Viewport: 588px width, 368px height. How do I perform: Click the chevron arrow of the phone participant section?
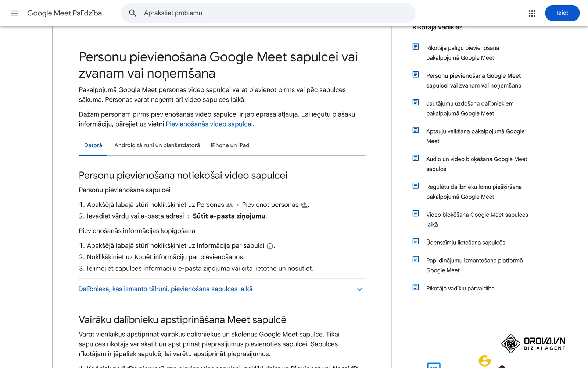pos(360,289)
